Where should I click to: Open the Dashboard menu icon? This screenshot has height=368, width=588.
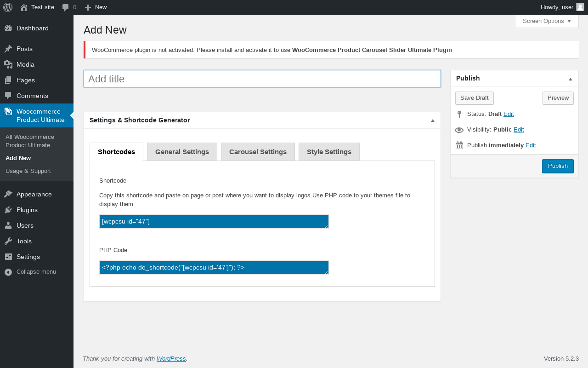point(8,28)
